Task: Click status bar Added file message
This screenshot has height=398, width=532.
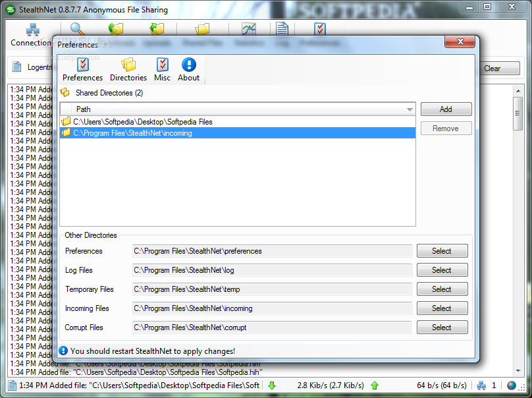Action: [x=139, y=385]
